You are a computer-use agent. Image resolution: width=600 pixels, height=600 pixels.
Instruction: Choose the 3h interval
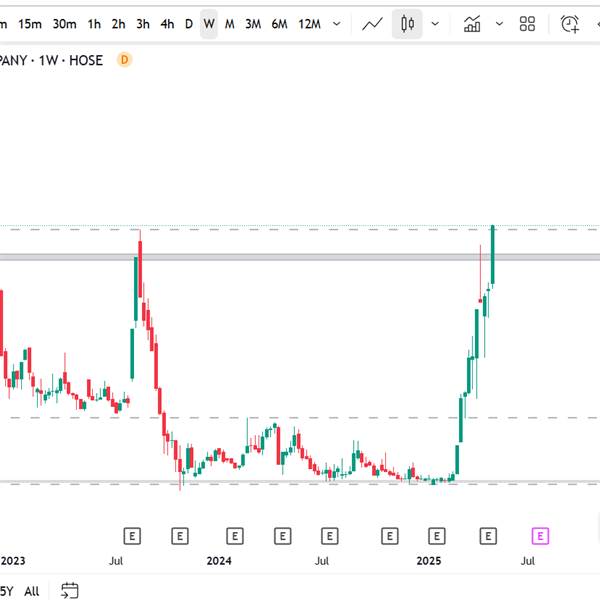(x=143, y=24)
